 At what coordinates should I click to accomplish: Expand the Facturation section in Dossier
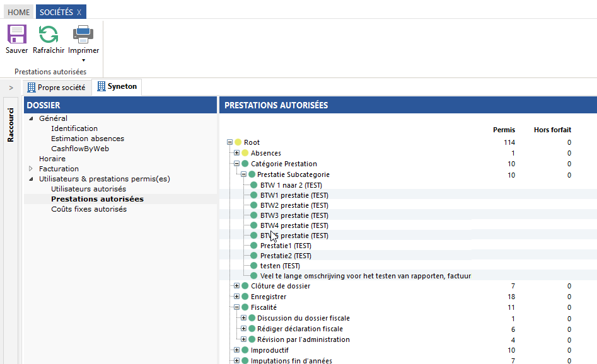[31, 169]
